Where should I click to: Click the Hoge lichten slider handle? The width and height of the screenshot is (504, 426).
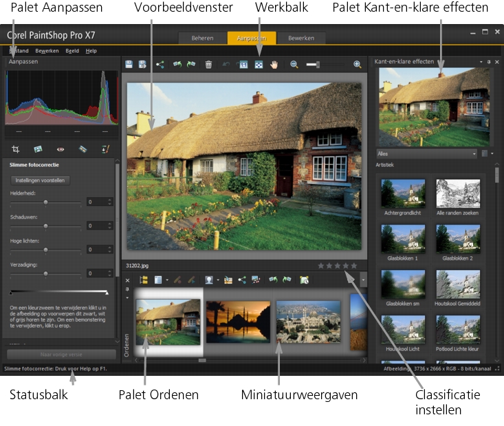point(45,249)
